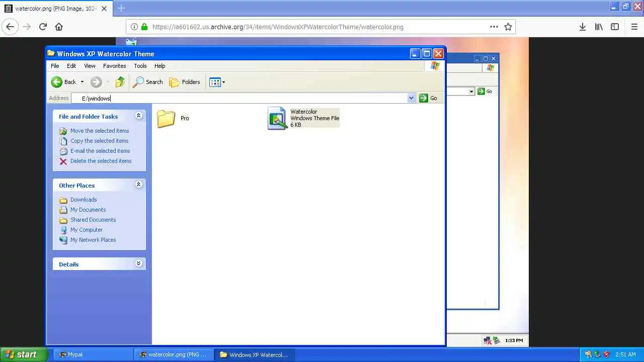Viewport: 644px width, 362px height.
Task: Click the Explorer Forward arrow button
Action: click(96, 82)
